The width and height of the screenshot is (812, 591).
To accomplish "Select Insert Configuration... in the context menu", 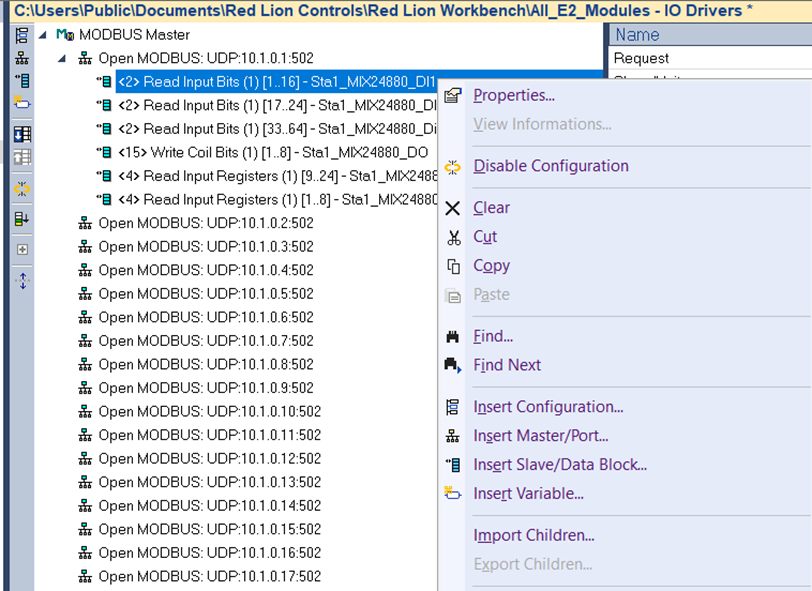I will coord(548,407).
